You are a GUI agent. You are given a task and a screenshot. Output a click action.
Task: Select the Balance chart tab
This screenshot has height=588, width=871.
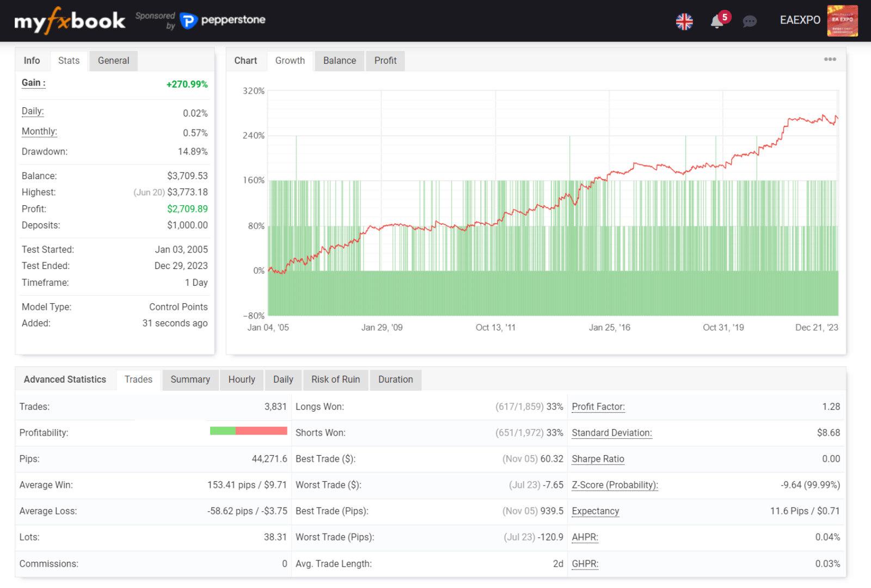pos(339,60)
